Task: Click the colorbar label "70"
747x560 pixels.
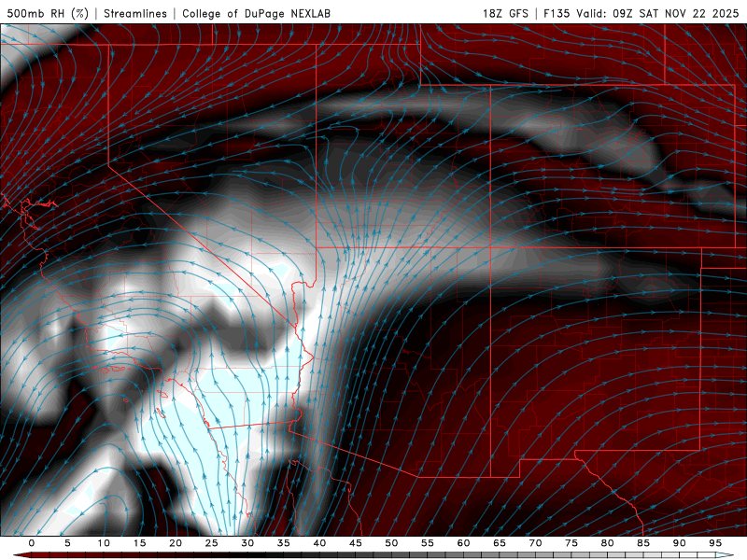Action: 535,543
